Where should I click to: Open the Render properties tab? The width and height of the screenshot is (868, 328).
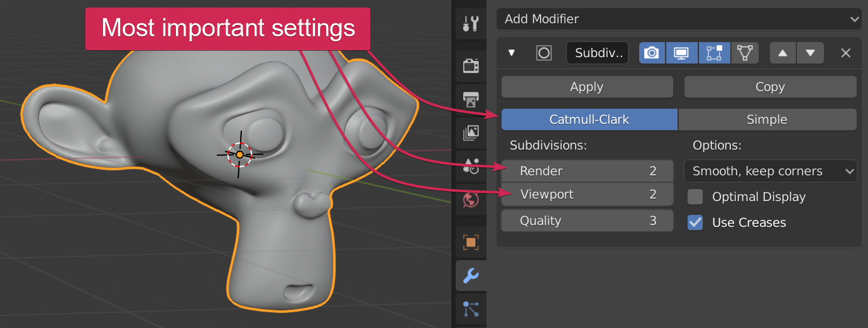point(471,66)
